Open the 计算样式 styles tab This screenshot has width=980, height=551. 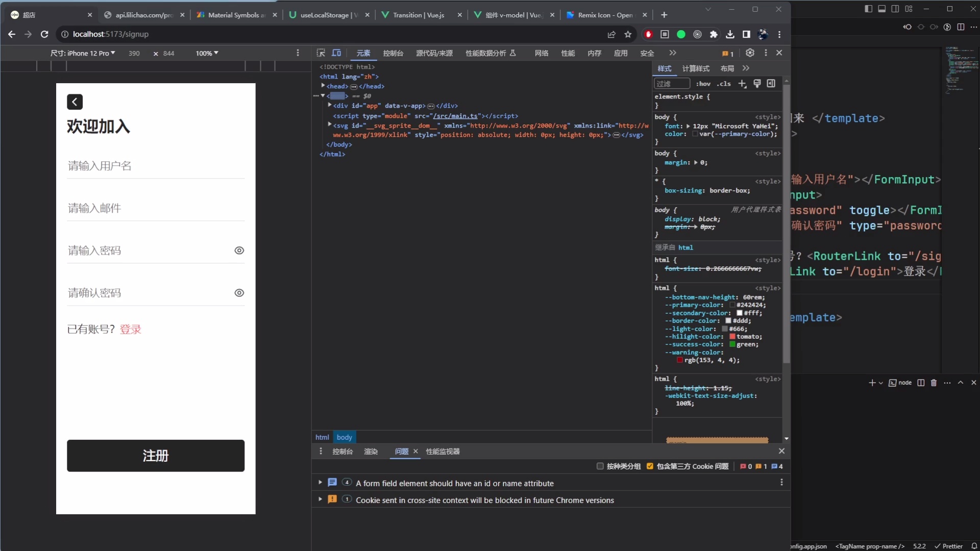point(695,68)
